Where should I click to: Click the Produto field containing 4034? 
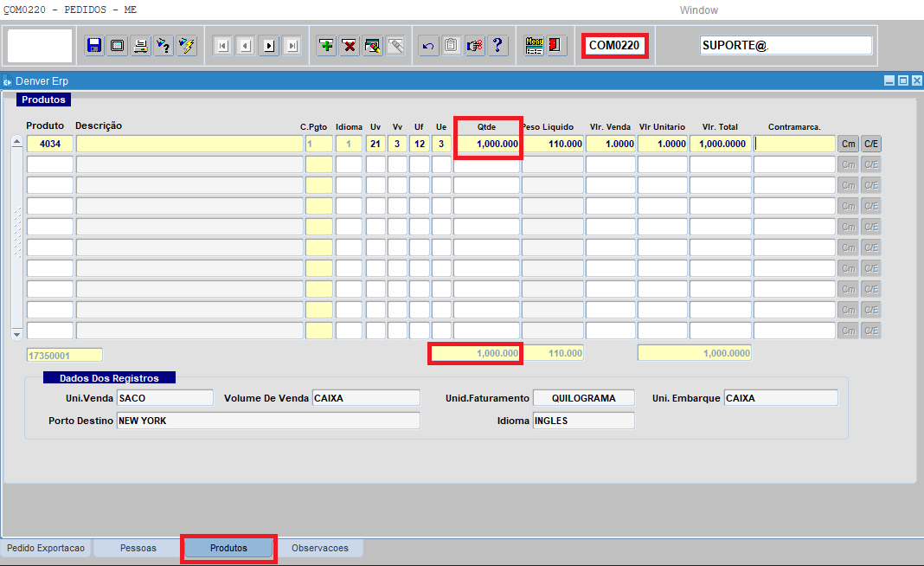click(x=50, y=144)
